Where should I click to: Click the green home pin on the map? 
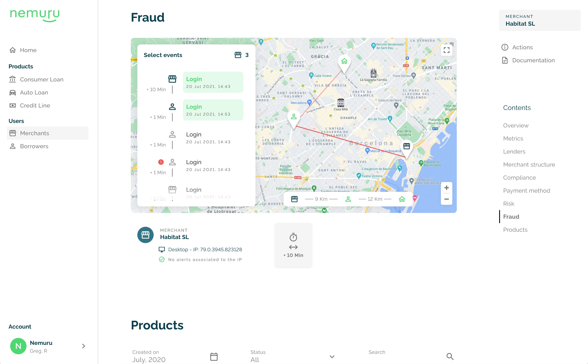pos(344,63)
